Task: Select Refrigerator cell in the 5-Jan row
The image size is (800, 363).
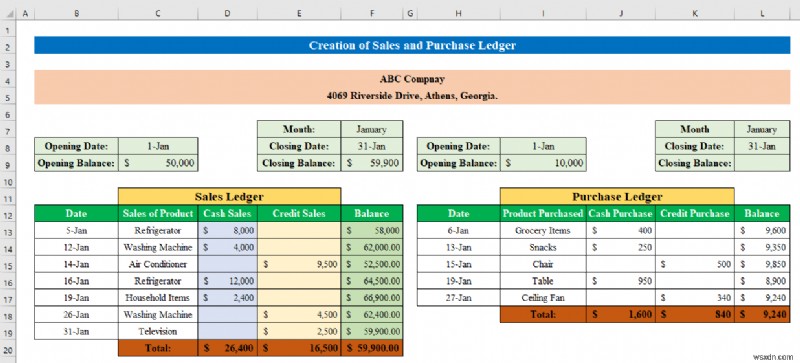Action: coord(158,230)
